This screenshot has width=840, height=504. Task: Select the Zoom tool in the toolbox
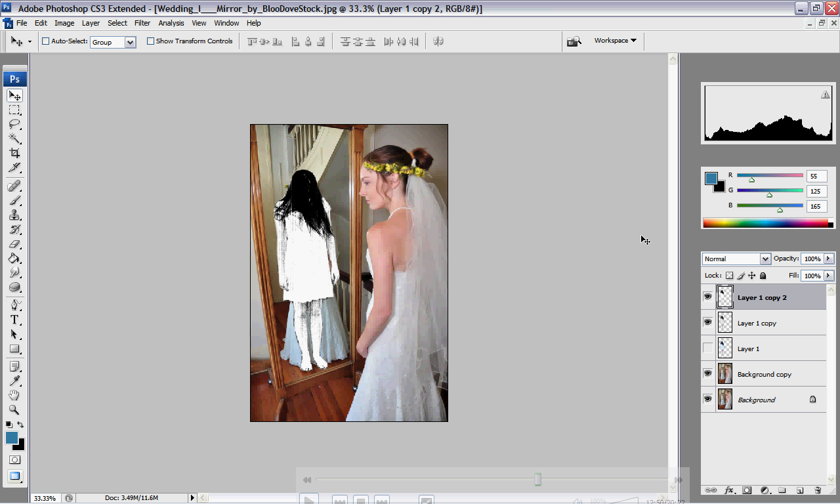pyautogui.click(x=14, y=409)
